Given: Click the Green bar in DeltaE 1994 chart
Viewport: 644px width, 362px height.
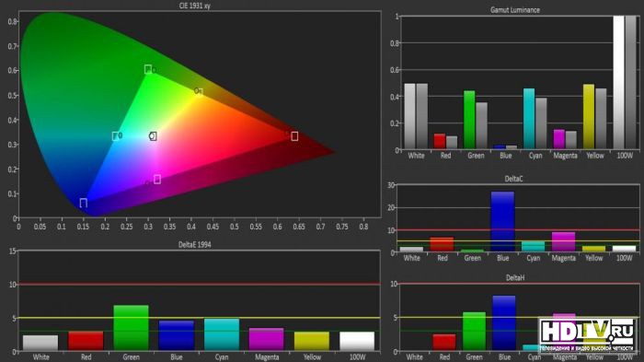Looking at the screenshot, I should coord(131,328).
